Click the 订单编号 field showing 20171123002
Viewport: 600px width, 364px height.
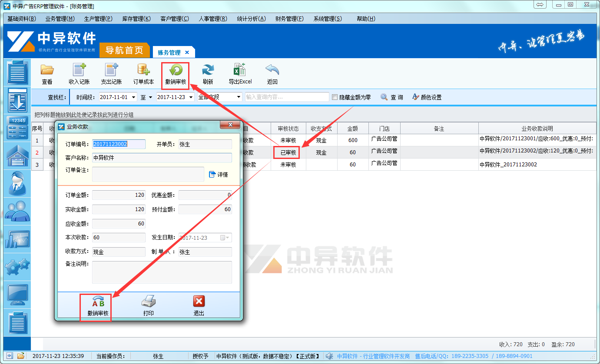119,144
